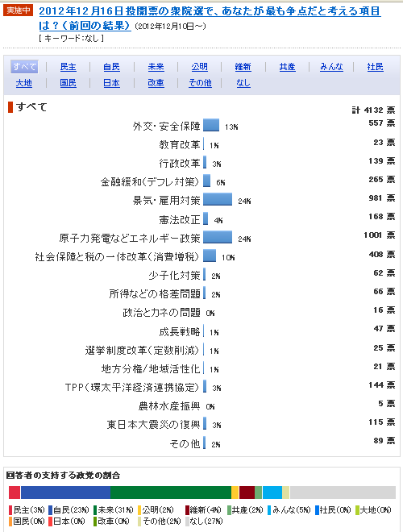This screenshot has width=403, height=532.
Task: Select the 政治とカネの問題 label
Action: coord(161,312)
